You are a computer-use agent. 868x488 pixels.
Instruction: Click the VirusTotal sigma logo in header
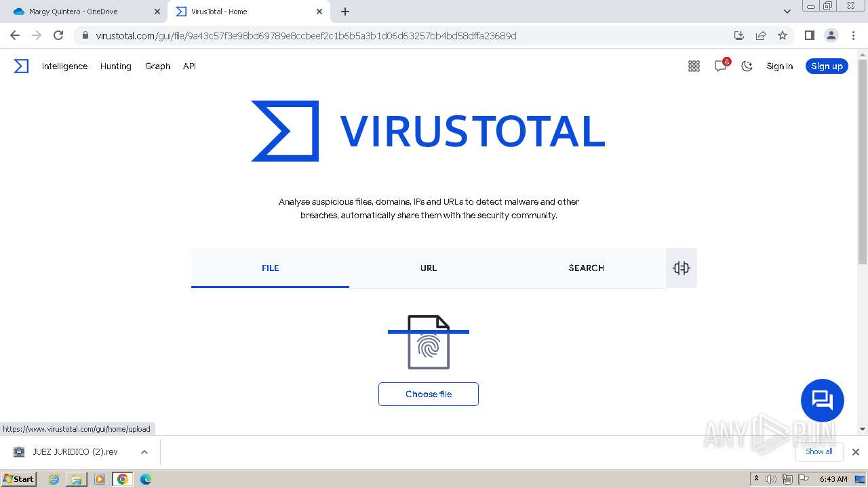click(x=21, y=66)
